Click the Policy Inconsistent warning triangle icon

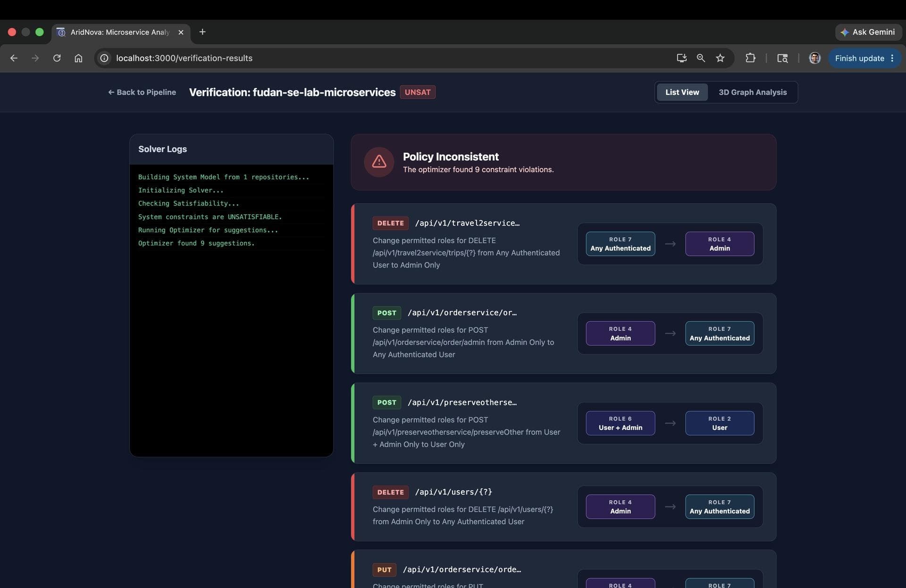[x=379, y=162]
